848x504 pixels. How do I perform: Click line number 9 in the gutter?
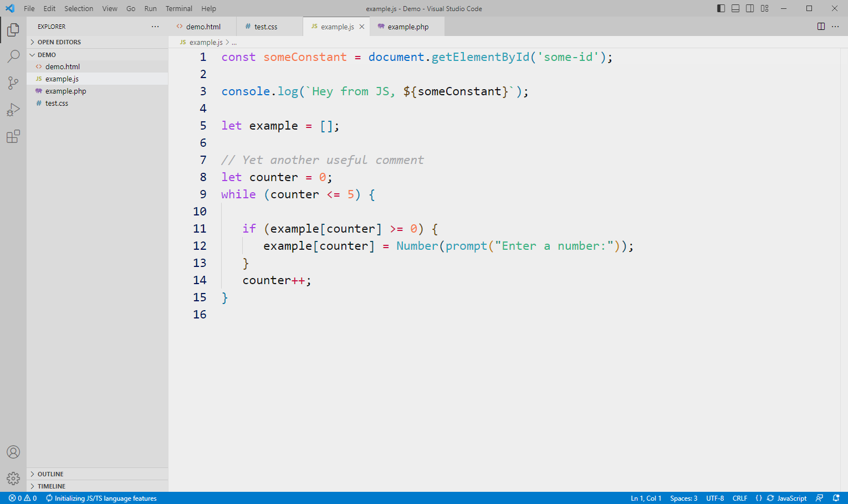(203, 194)
